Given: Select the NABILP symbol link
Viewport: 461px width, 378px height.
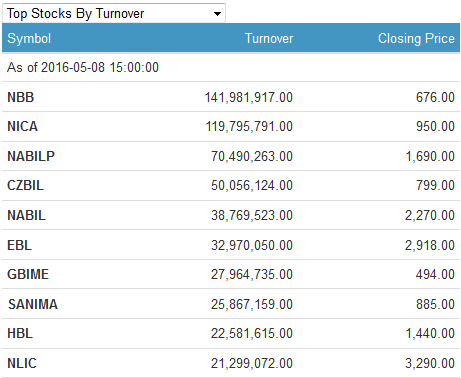Looking at the screenshot, I should click(x=31, y=156).
